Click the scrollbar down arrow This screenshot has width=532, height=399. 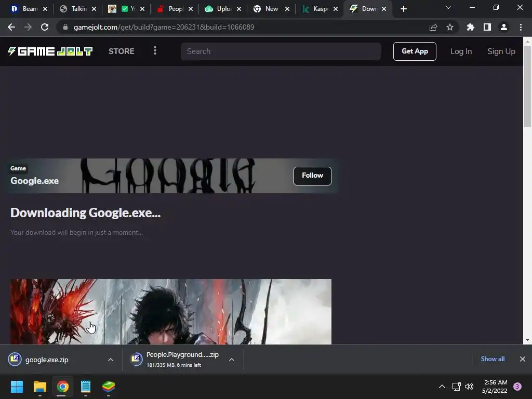pyautogui.click(x=527, y=340)
